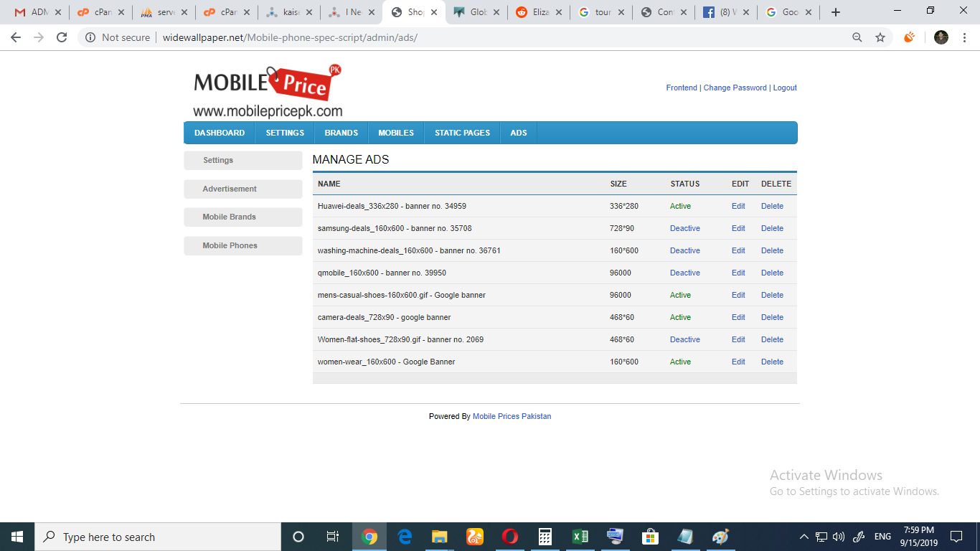Open the Windows notification center
Viewport: 980px width, 551px height.
956,537
